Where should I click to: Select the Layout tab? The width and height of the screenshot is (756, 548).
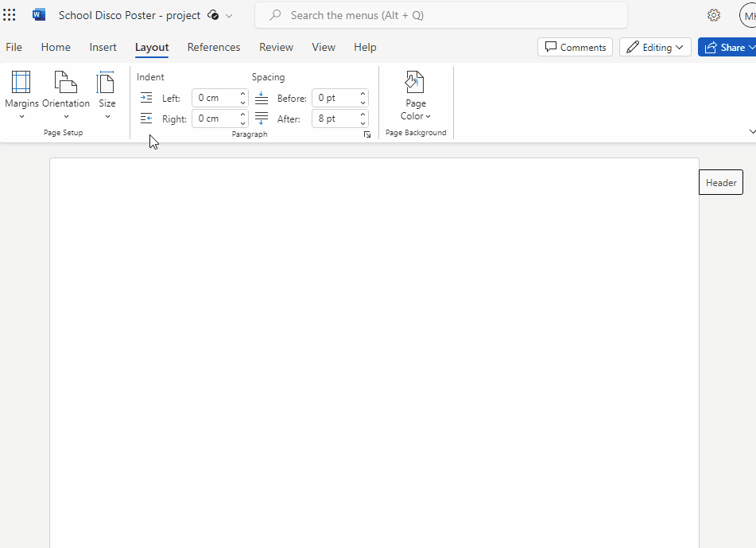(152, 47)
